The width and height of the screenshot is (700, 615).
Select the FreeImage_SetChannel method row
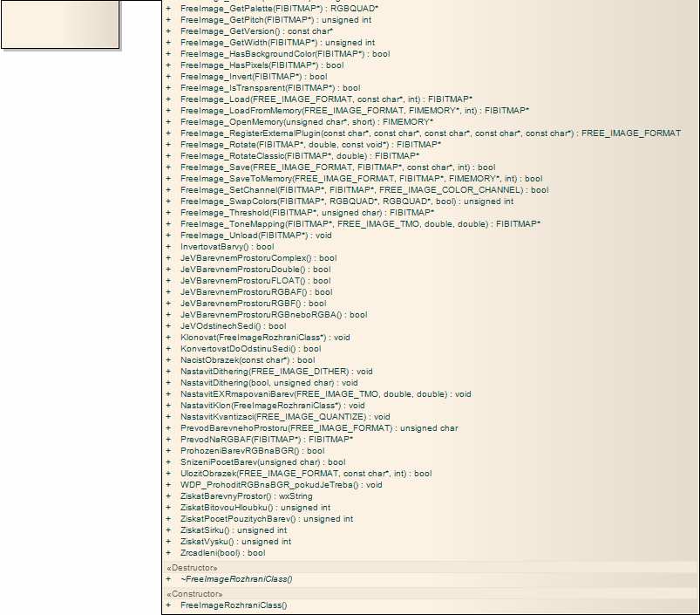(364, 190)
